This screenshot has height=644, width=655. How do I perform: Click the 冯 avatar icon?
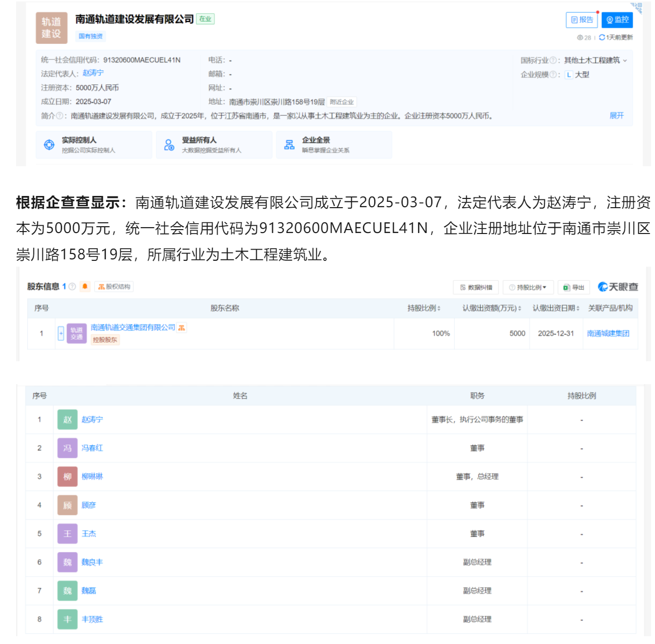tap(67, 448)
